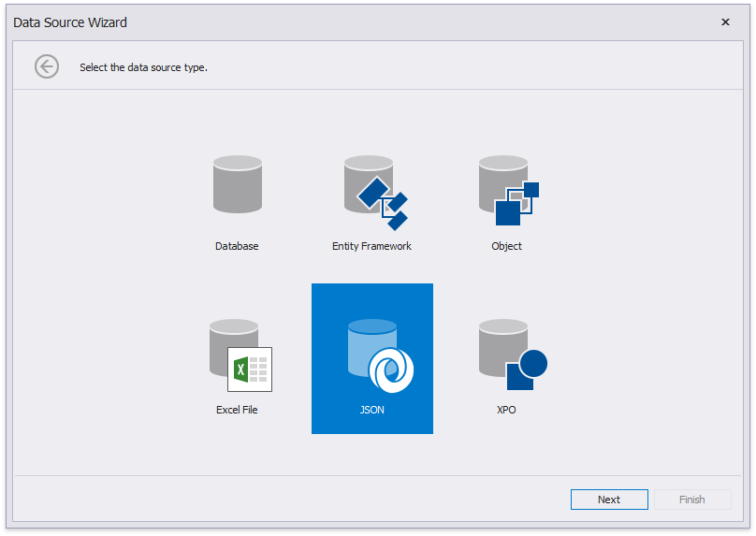Click the "XPO" text label
Image resolution: width=756 pixels, height=536 pixels.
tap(506, 410)
